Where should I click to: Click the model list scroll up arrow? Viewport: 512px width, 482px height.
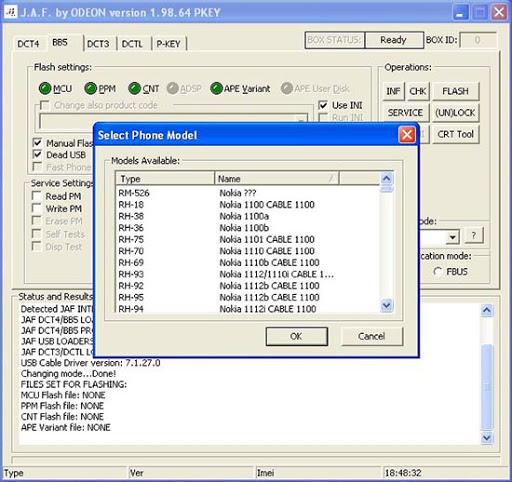click(x=387, y=178)
